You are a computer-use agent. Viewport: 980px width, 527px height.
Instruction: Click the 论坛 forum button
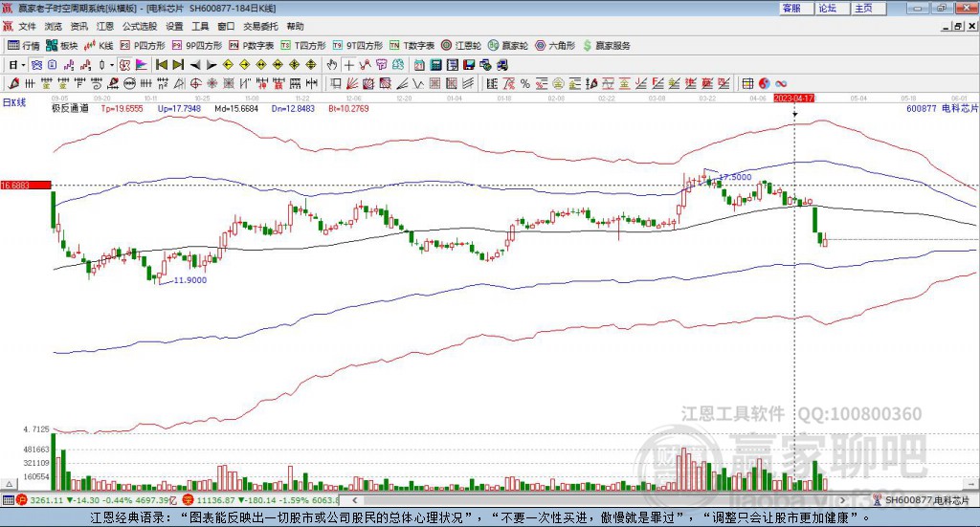(833, 8)
